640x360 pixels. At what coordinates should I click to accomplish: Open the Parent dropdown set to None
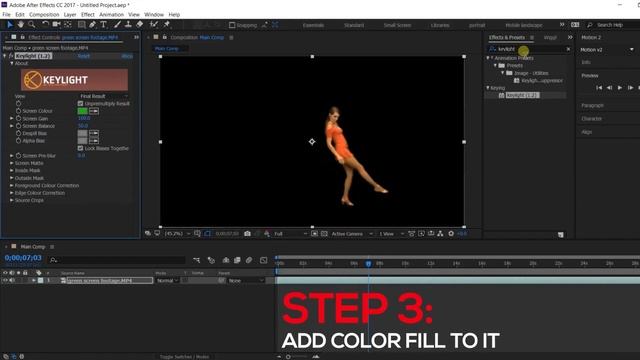[x=246, y=281]
